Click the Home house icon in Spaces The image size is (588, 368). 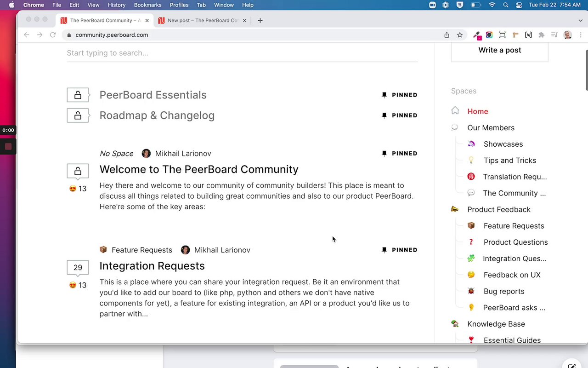455,111
